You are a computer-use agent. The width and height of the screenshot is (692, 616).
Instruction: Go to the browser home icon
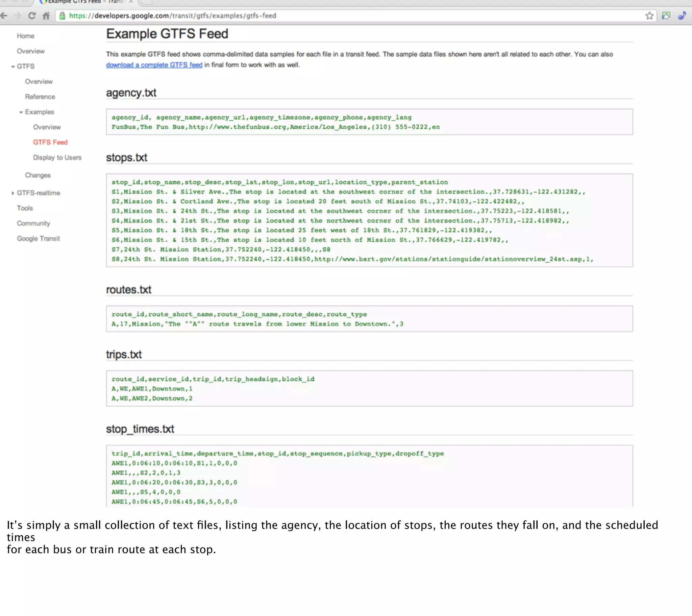46,16
